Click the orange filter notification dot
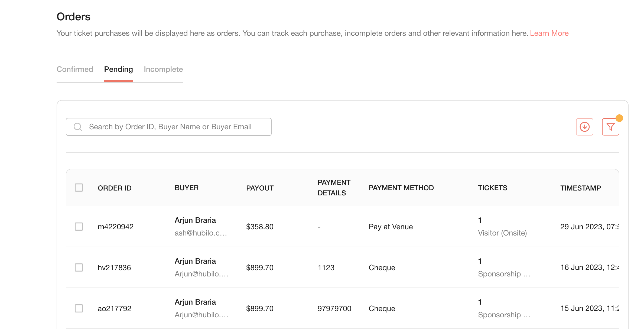Screen dimensions: 644x329 pyautogui.click(x=619, y=118)
